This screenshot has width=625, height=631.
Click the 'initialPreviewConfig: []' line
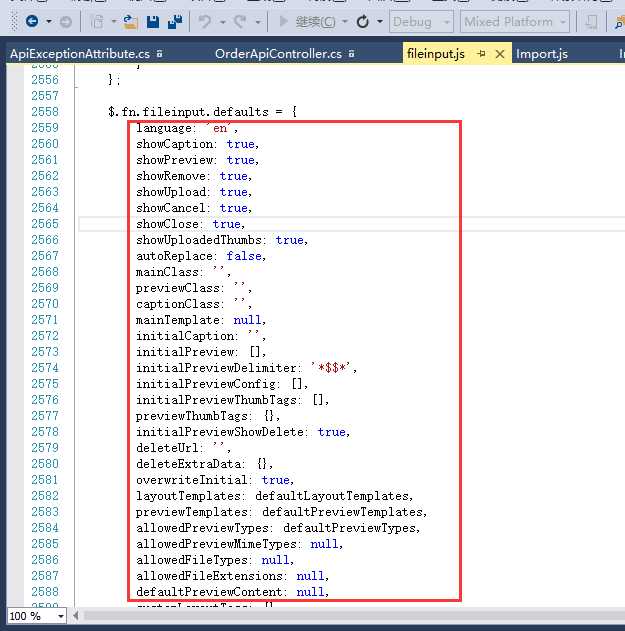click(222, 384)
